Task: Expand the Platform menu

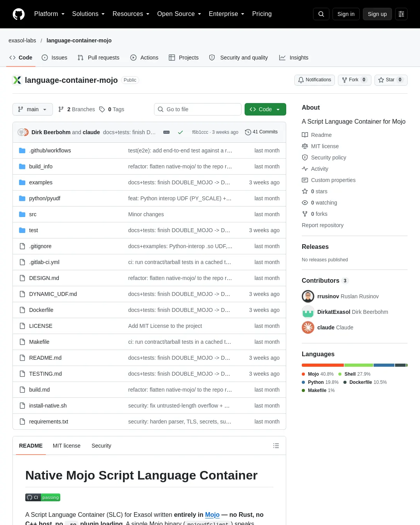Action: 49,14
